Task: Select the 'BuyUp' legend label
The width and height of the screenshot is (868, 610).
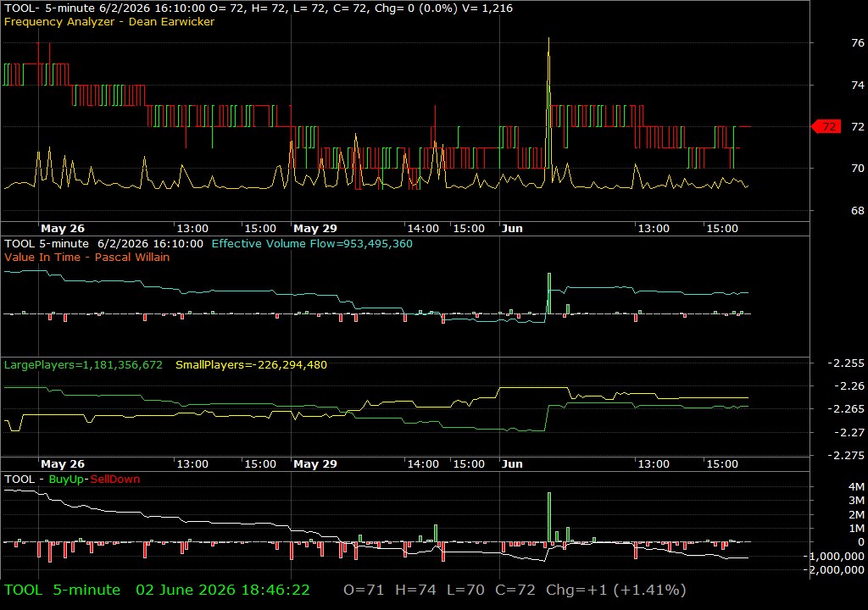Action: pos(66,480)
